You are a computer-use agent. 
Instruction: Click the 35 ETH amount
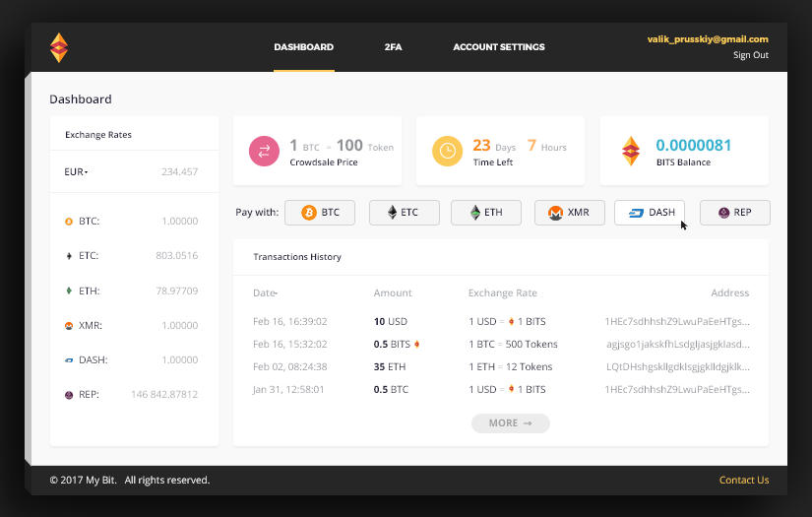pyautogui.click(x=390, y=366)
